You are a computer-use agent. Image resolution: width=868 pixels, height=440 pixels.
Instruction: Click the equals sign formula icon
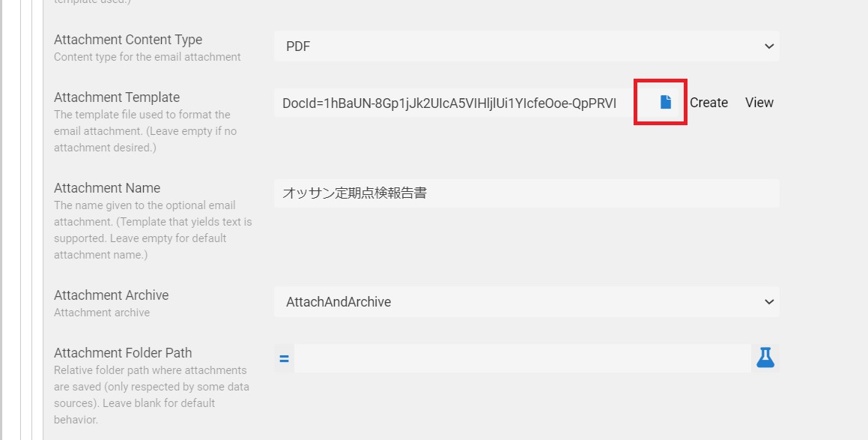pyautogui.click(x=284, y=358)
